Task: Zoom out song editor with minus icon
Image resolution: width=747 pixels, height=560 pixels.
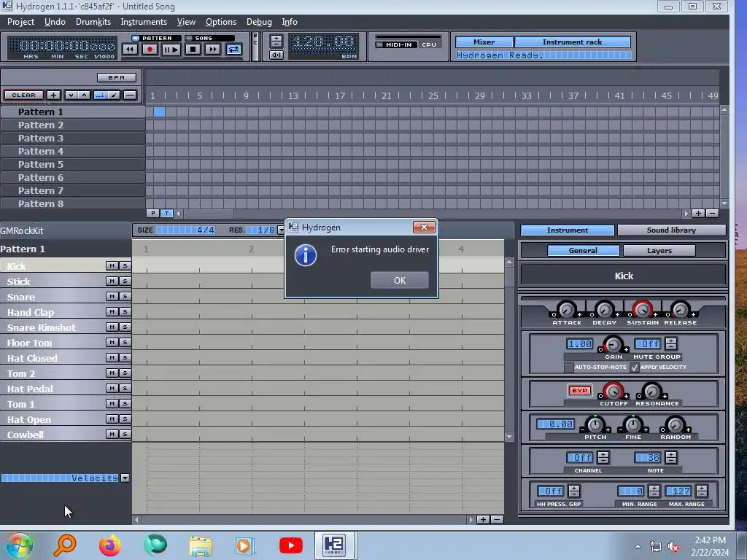Action: (712, 214)
